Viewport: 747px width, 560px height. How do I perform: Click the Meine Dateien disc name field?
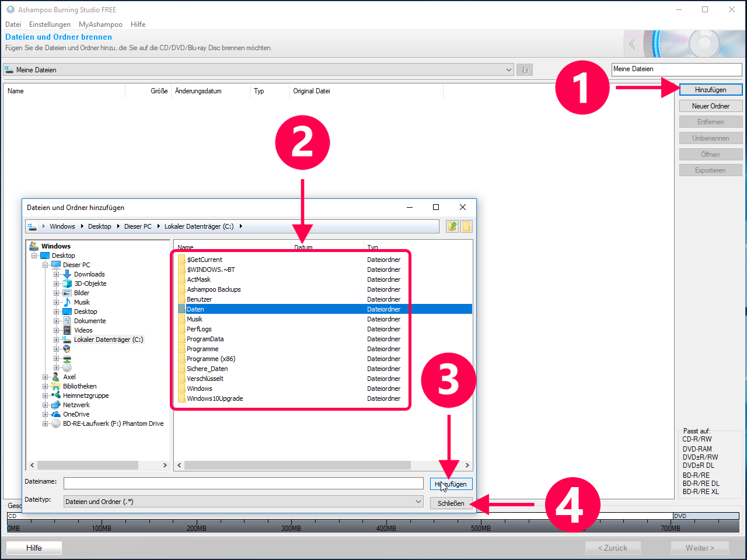[676, 69]
